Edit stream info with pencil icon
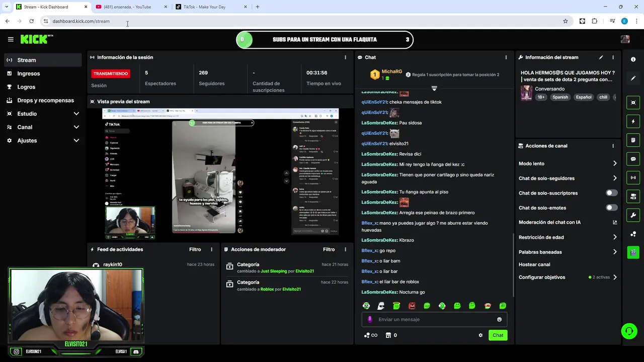 601,57
